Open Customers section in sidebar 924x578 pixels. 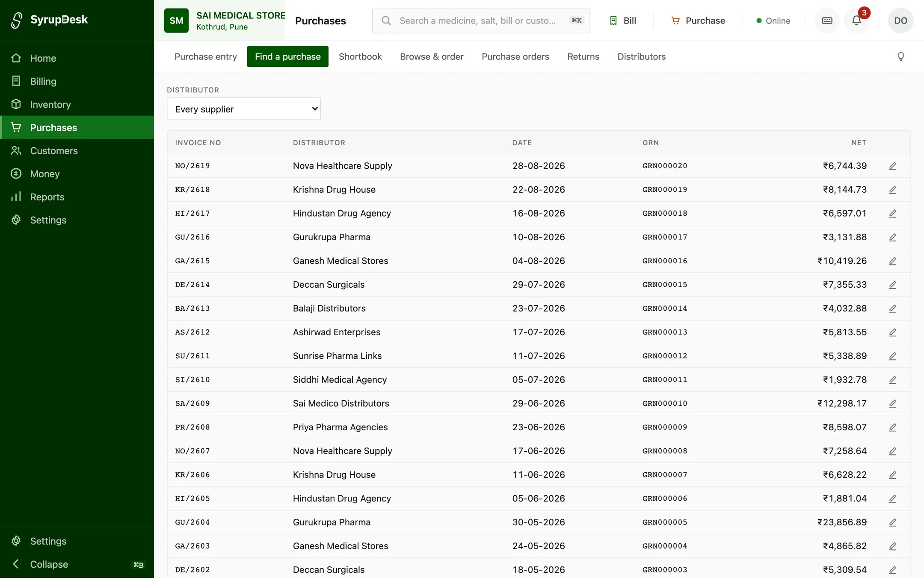pos(77,151)
